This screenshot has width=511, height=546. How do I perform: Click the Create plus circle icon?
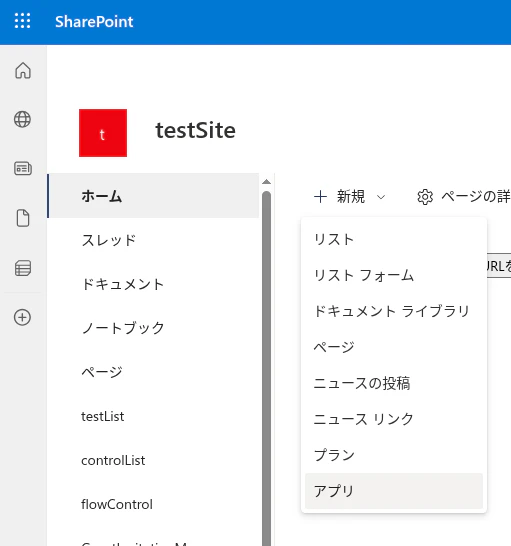(x=22, y=317)
